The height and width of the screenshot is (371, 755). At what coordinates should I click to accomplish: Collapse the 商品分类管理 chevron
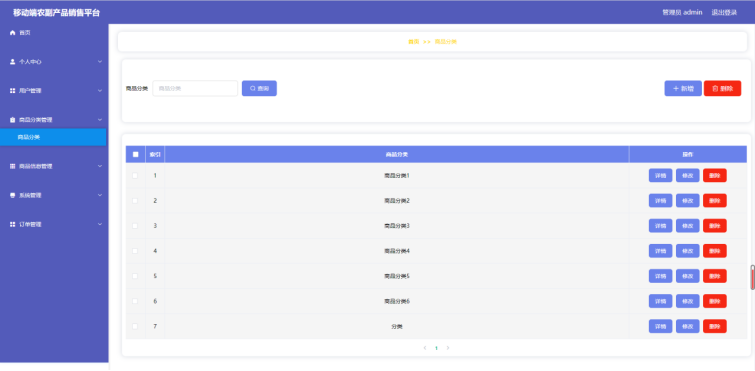[100, 120]
